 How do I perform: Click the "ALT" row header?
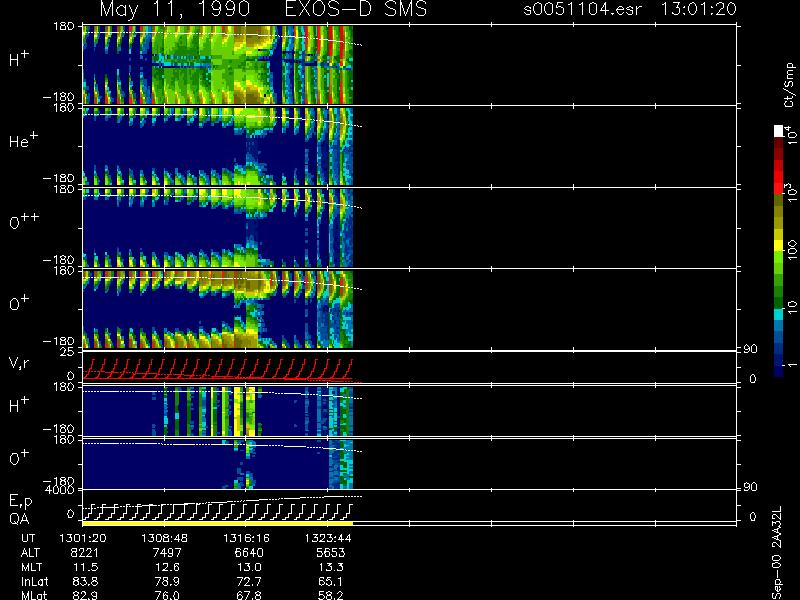30,553
